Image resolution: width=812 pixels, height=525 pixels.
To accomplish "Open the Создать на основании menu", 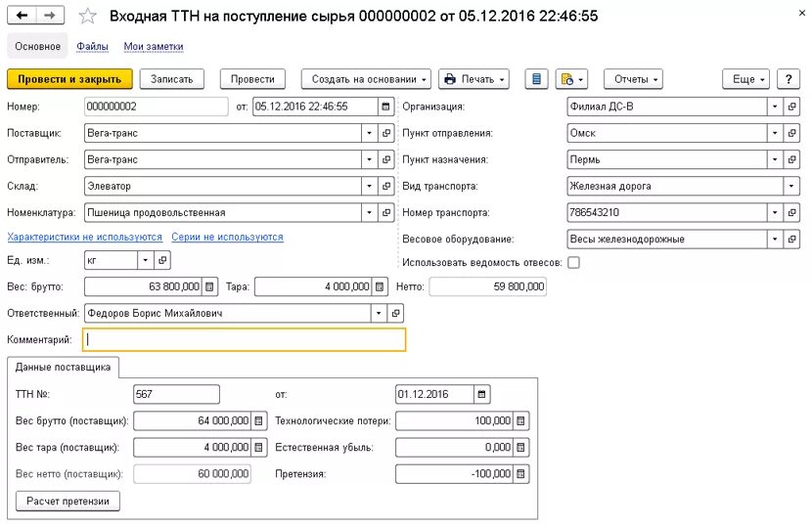I will click(x=366, y=79).
